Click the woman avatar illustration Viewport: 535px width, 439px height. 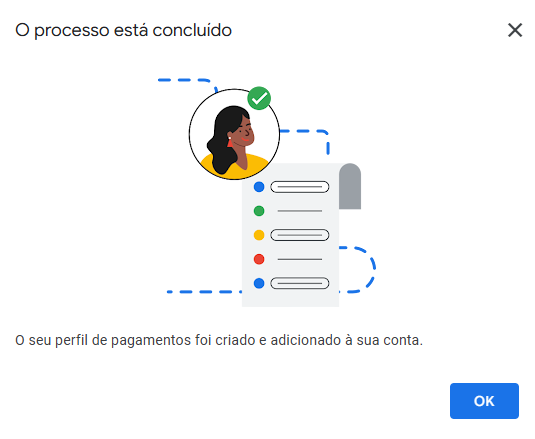(x=235, y=134)
